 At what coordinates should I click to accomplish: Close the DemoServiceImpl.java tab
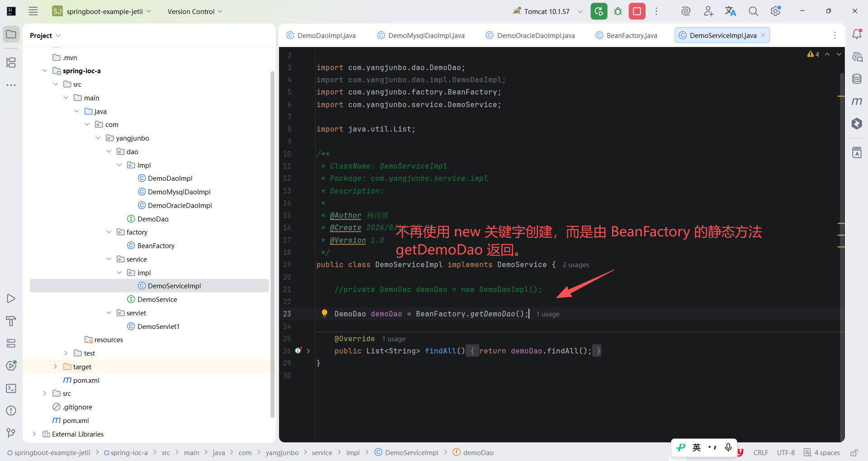[x=763, y=35]
